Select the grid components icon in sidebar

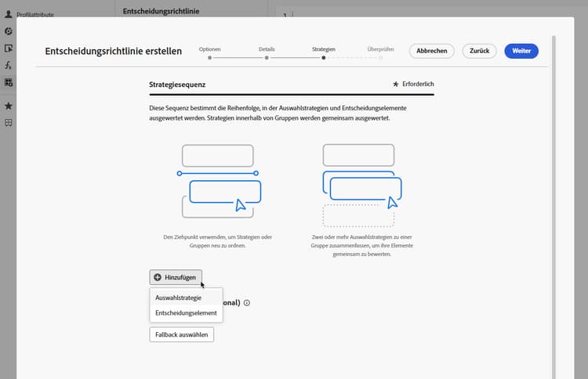click(9, 82)
